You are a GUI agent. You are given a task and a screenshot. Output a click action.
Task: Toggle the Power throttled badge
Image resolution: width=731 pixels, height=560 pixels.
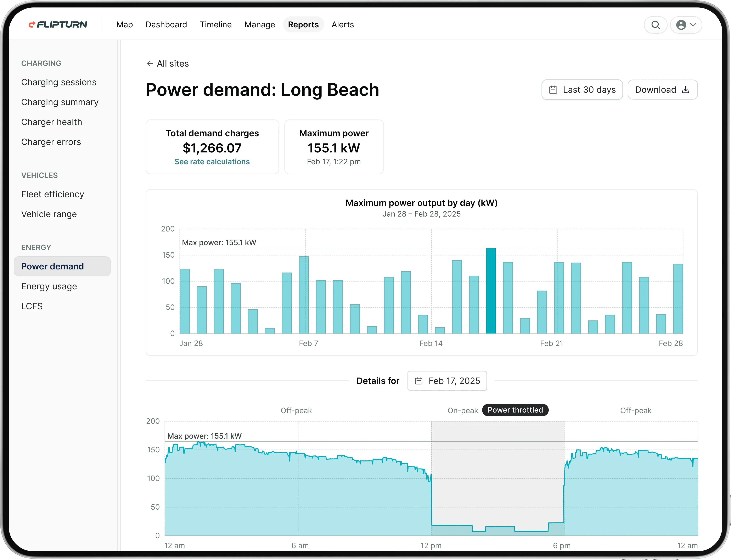pyautogui.click(x=515, y=410)
